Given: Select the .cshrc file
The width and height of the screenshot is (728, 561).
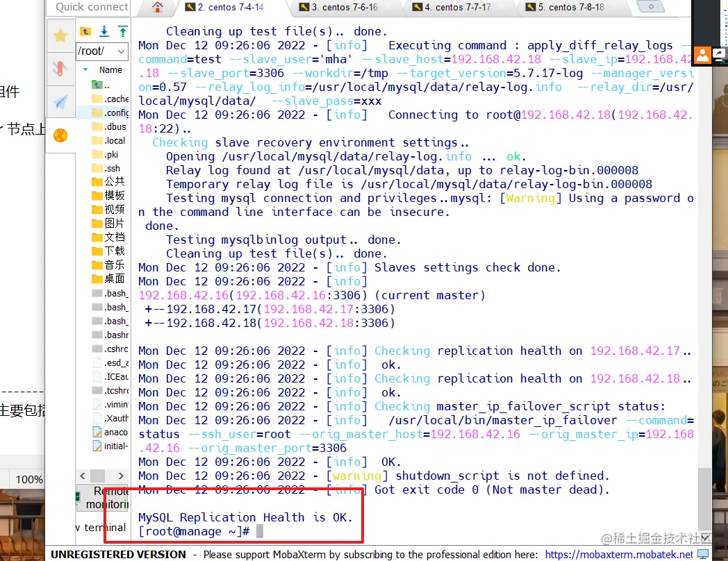Looking at the screenshot, I should [110, 349].
